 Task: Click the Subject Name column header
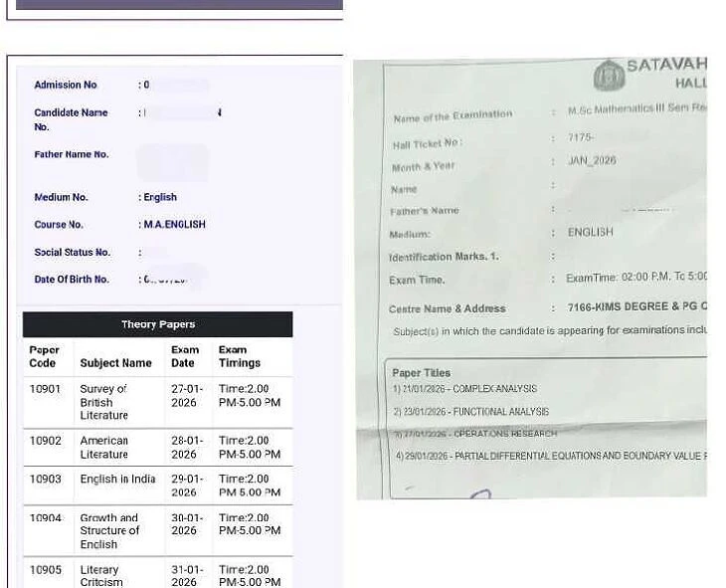pyautogui.click(x=115, y=363)
